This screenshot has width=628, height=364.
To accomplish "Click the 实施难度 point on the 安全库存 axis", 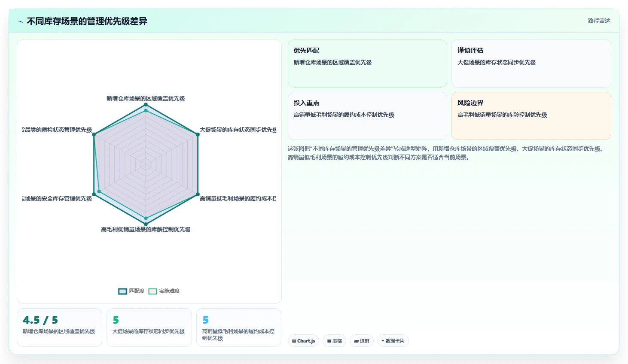I will tap(99, 191).
